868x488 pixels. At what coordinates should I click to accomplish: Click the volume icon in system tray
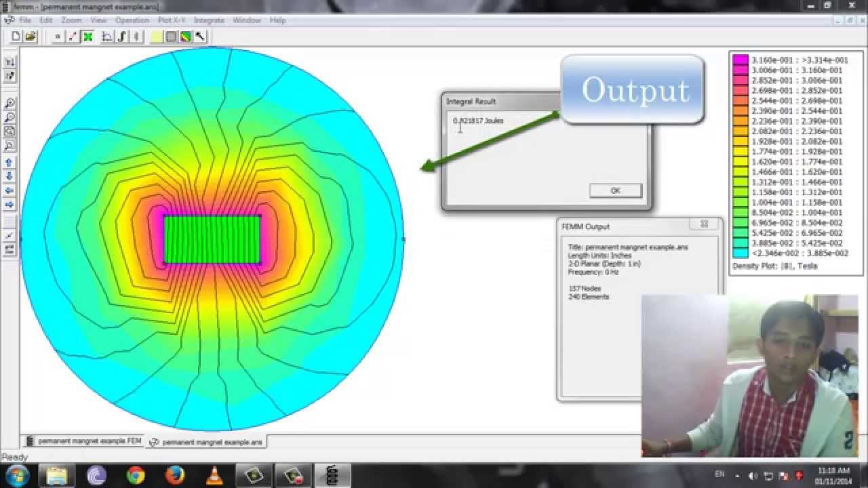pyautogui.click(x=753, y=476)
